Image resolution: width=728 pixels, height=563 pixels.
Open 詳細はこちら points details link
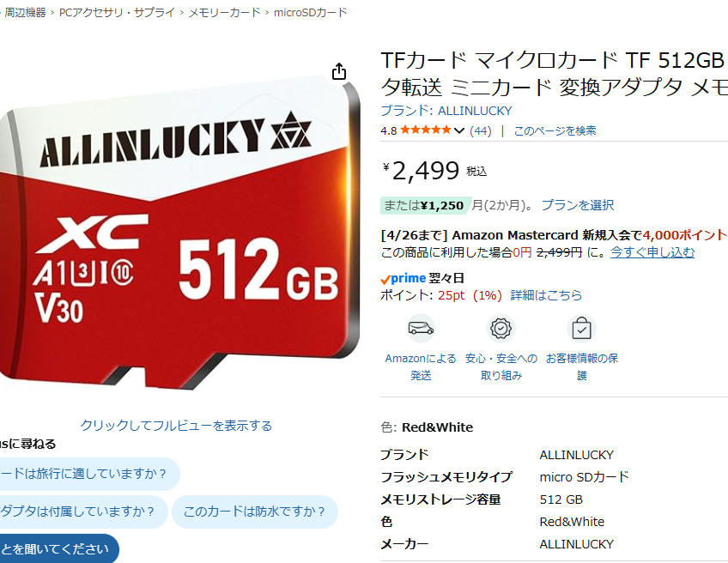[546, 295]
